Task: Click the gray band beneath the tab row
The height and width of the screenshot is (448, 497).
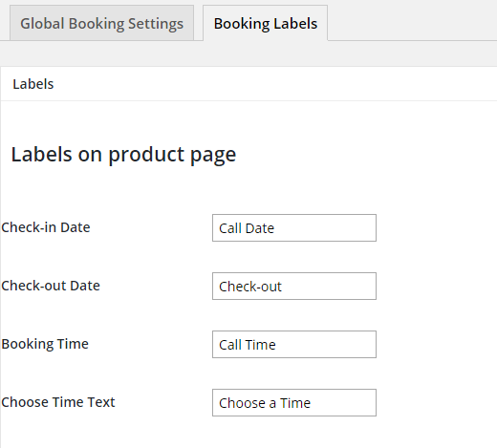Action: click(248, 53)
